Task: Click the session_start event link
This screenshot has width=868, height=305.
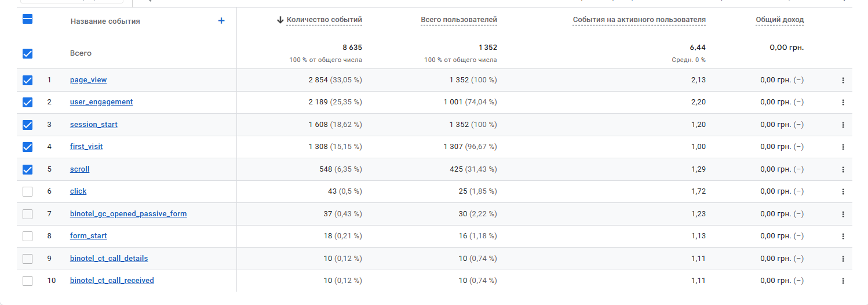Action: (94, 125)
